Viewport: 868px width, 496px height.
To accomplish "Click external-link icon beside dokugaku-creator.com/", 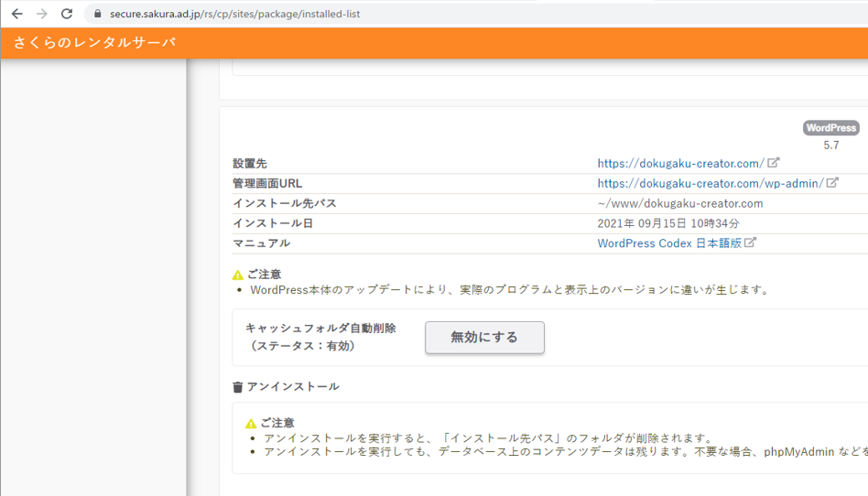I will click(774, 163).
